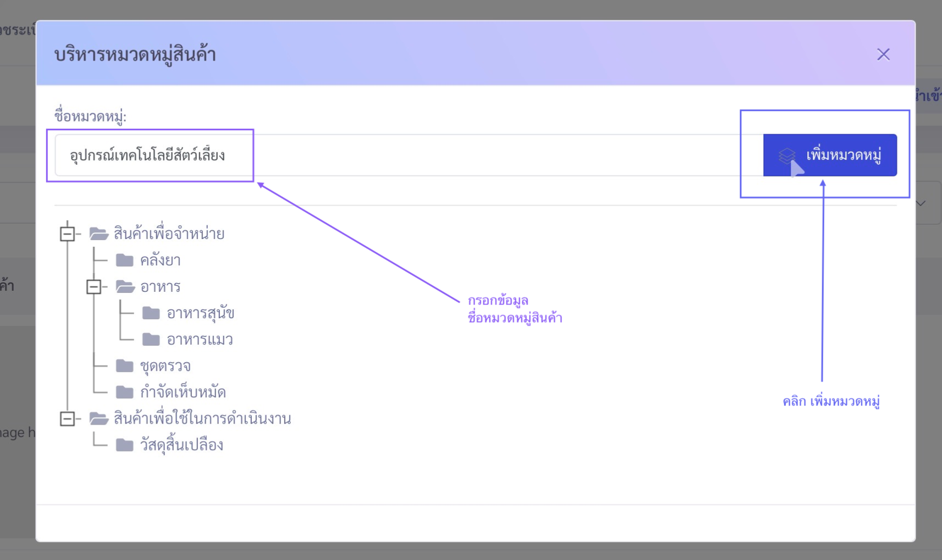The image size is (942, 560).
Task: Select the อาหารแมว category
Action: [x=200, y=339]
